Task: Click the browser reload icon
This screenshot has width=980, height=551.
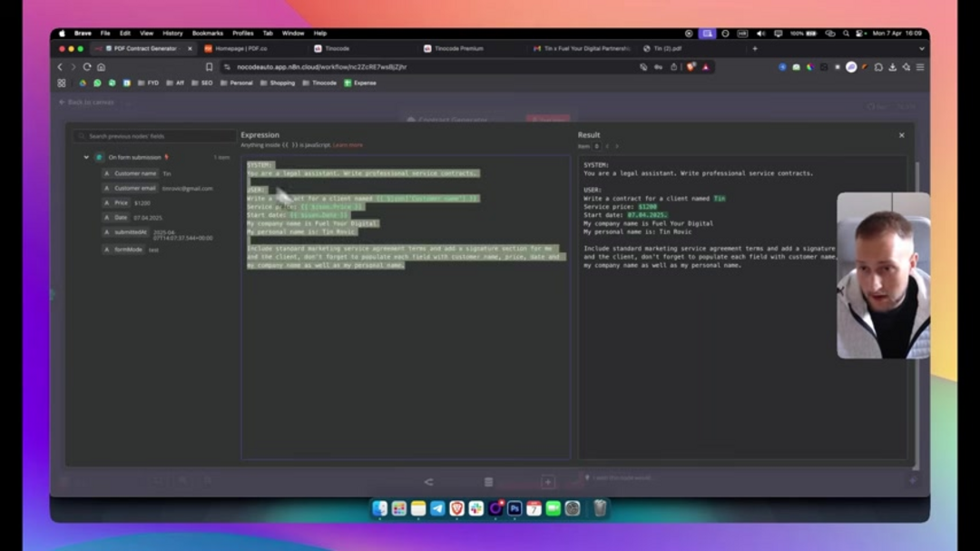Action: tap(87, 67)
